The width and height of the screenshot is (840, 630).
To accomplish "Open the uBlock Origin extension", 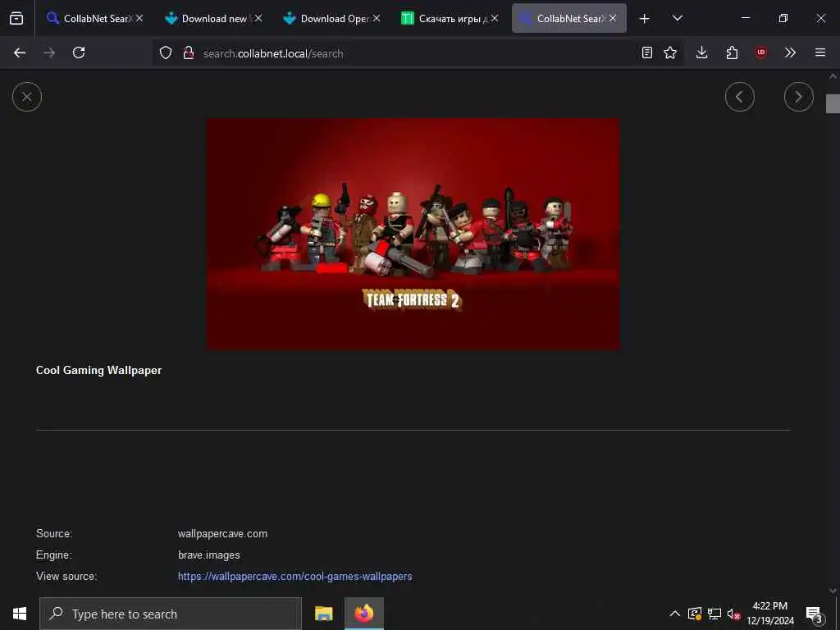I will 761,52.
